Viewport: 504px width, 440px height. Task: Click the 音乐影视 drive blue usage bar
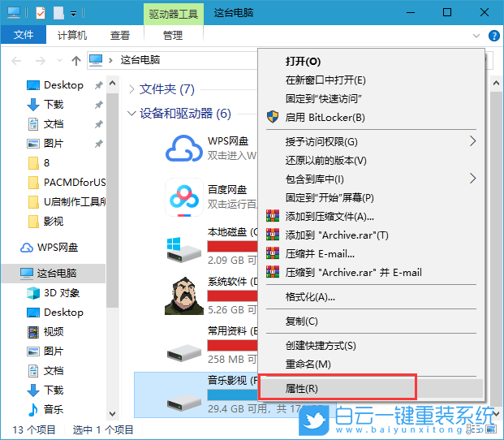point(232,395)
